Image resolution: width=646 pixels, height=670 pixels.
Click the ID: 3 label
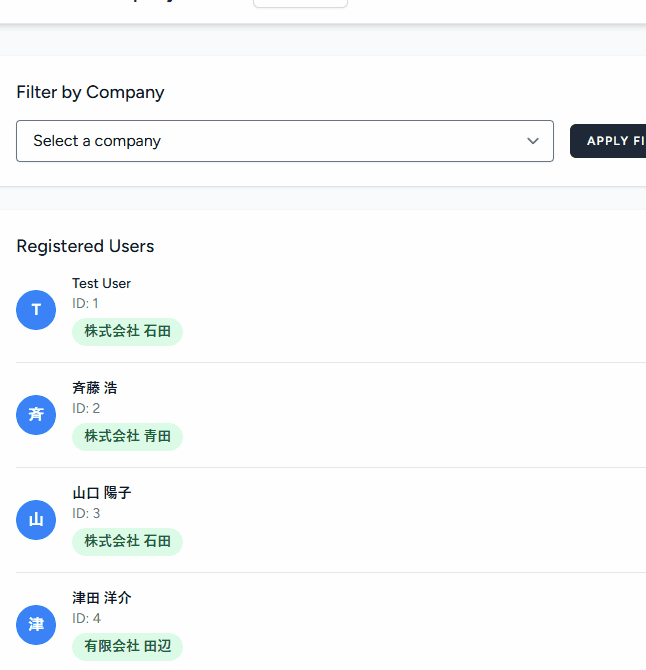click(86, 513)
